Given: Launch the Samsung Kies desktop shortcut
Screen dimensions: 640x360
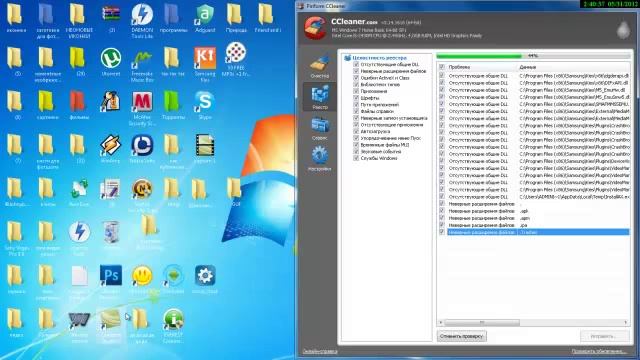Looking at the screenshot, I should 205,64.
